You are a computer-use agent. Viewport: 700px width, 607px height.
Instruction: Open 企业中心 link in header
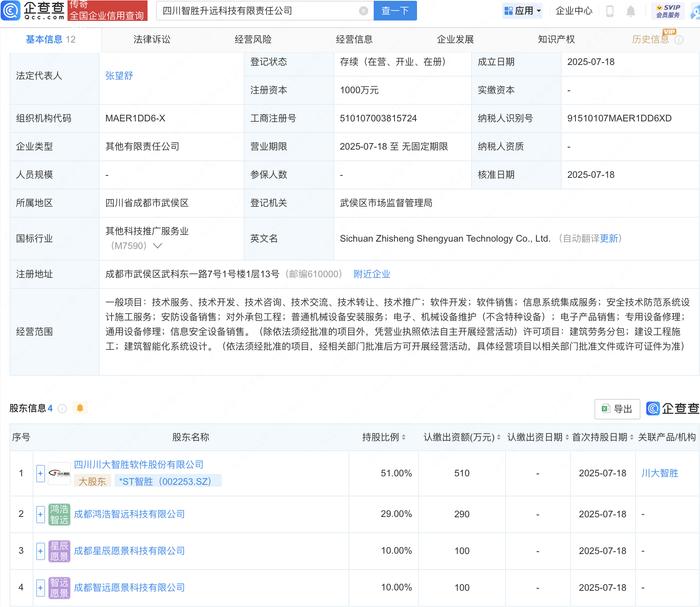tap(574, 11)
